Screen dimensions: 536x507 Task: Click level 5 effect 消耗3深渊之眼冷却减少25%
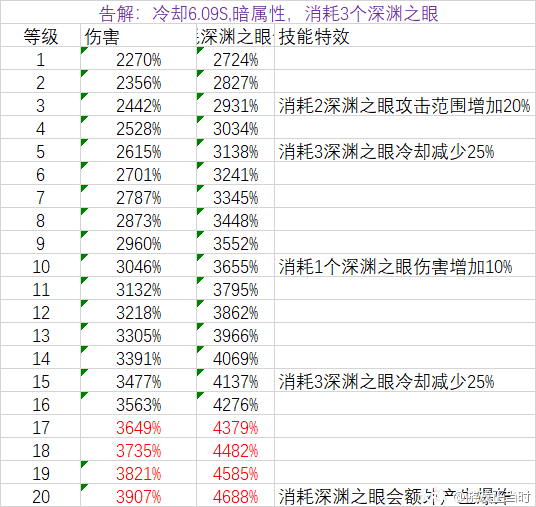pyautogui.click(x=386, y=151)
